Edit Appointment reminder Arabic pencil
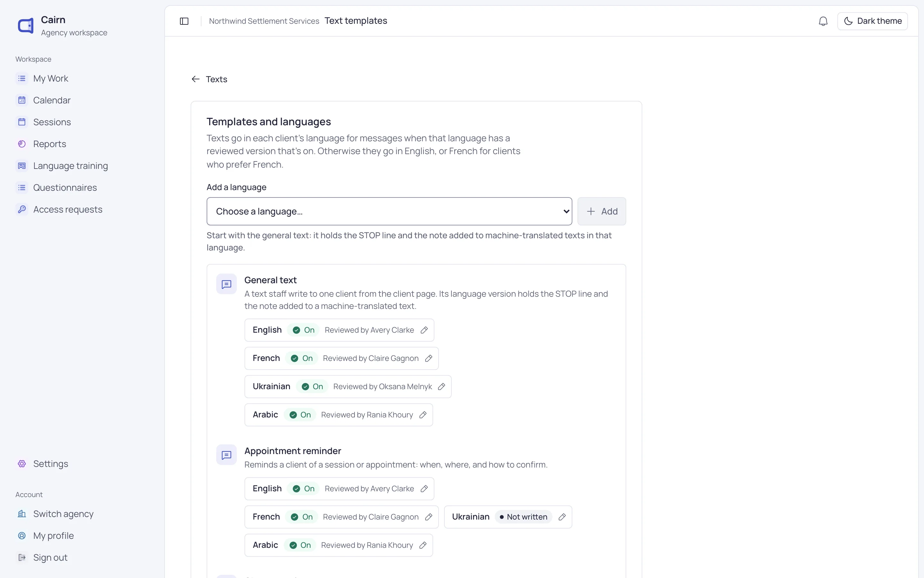The width and height of the screenshot is (924, 578). pyautogui.click(x=423, y=545)
